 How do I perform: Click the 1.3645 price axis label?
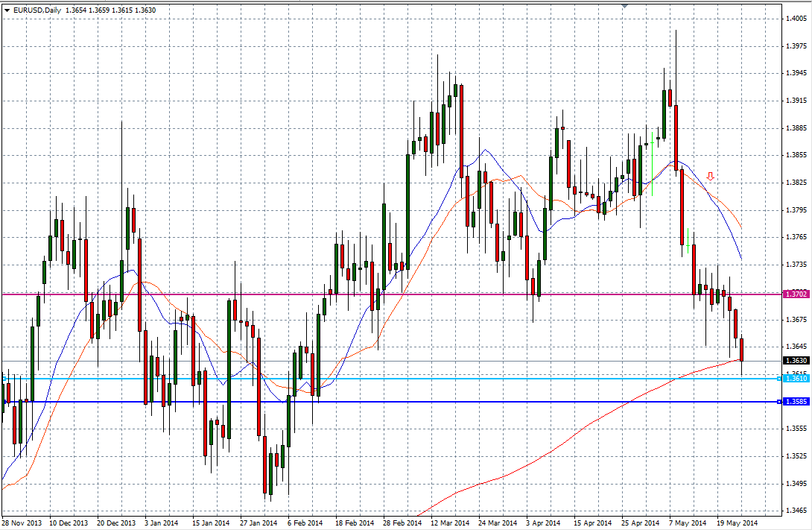(x=796, y=347)
